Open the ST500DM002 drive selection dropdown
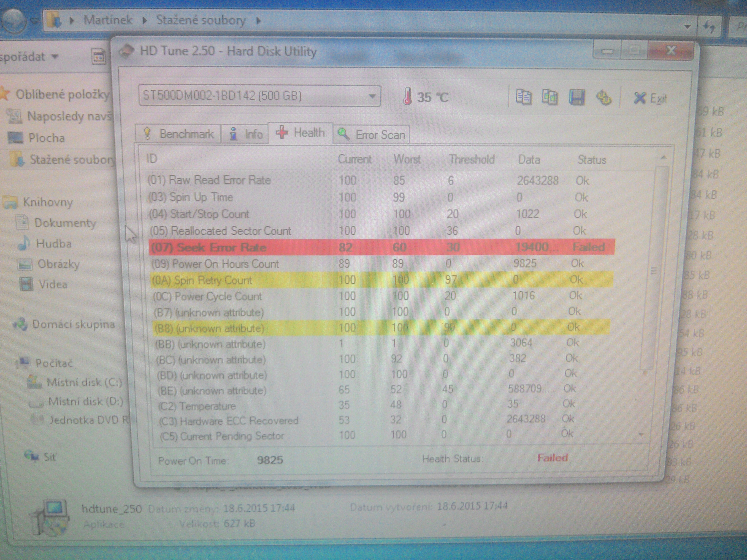 pos(259,96)
